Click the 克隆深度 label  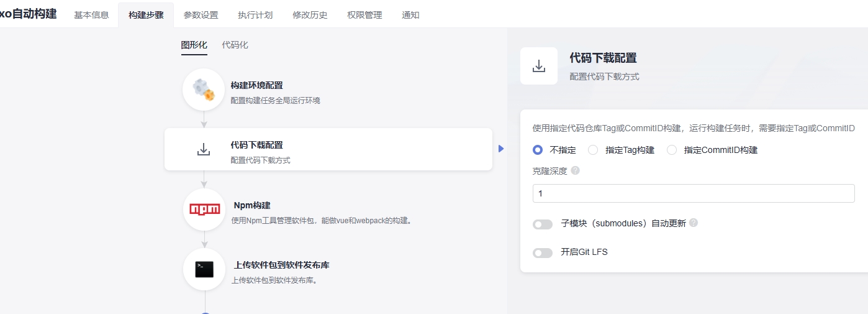549,171
